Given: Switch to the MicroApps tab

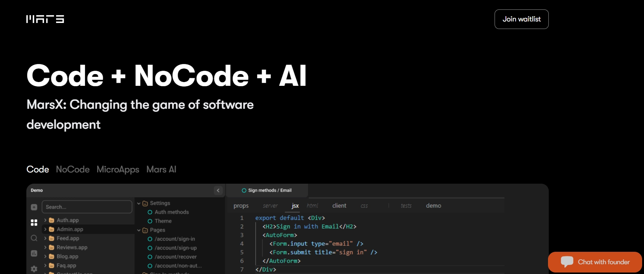Looking at the screenshot, I should (118, 169).
